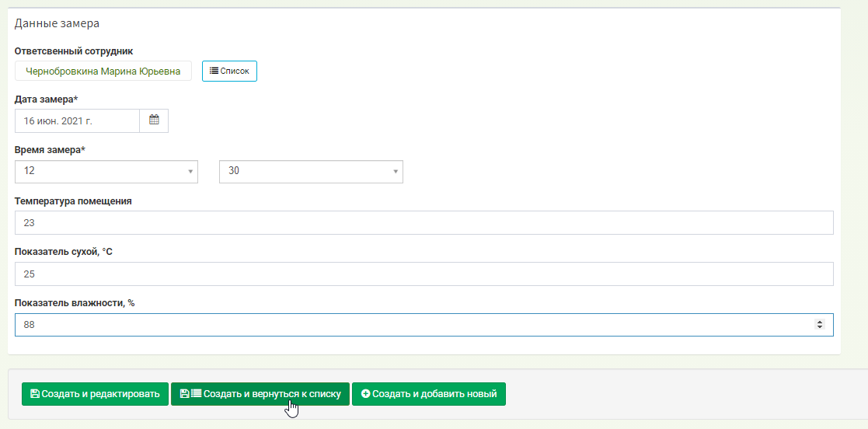
Task: Click Создать и редактировать button
Action: 95,394
